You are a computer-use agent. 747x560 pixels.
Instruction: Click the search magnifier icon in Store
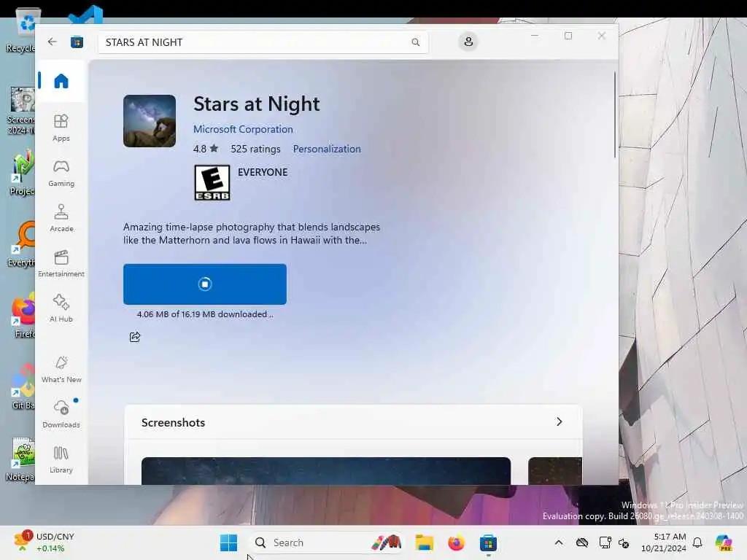tap(415, 42)
